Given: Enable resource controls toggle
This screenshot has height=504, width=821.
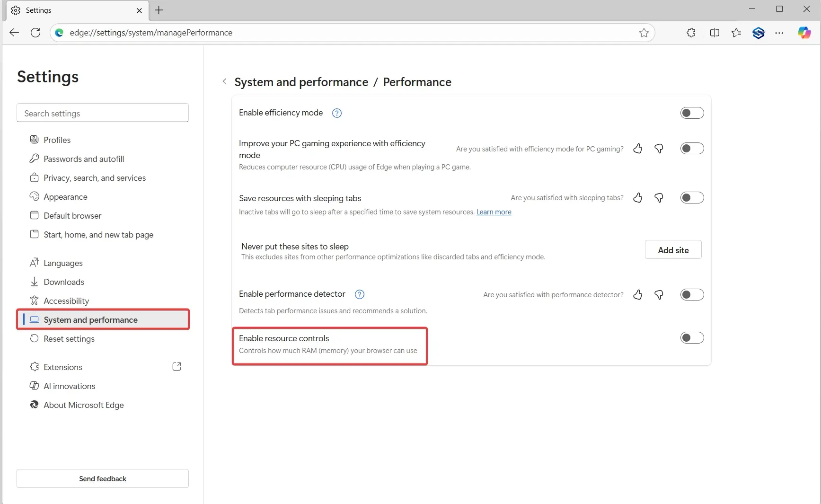Looking at the screenshot, I should (x=692, y=337).
